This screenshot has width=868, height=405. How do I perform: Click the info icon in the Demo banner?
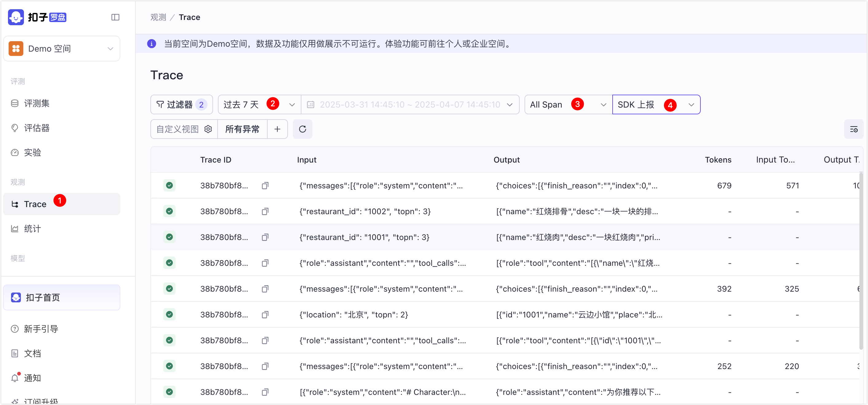pyautogui.click(x=152, y=44)
